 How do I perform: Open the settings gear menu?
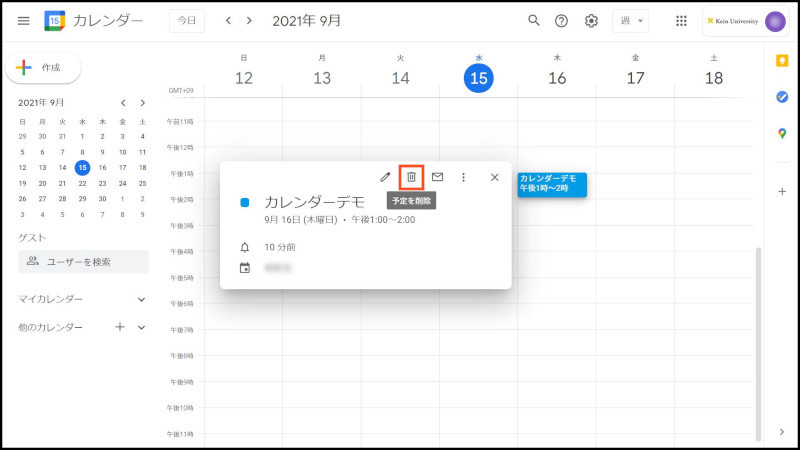point(591,20)
